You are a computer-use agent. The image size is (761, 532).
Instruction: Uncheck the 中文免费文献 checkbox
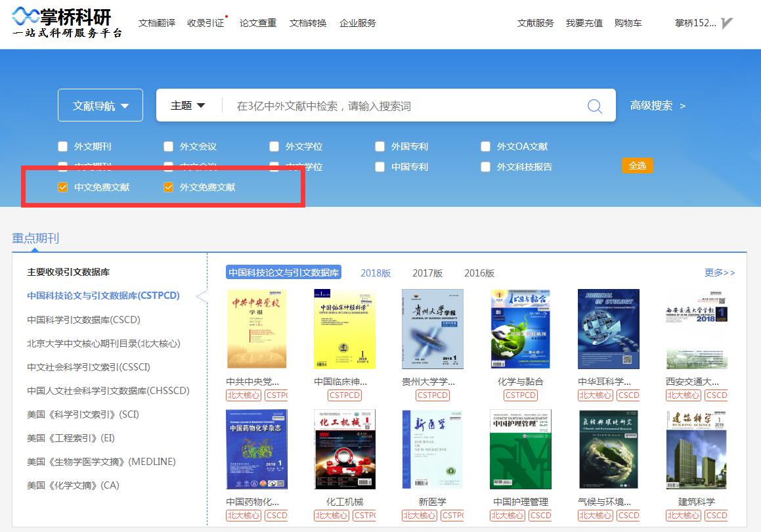[x=62, y=187]
